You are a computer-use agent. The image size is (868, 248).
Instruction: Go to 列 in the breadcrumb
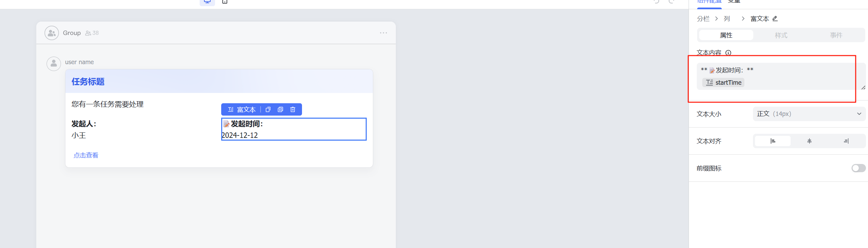(727, 19)
